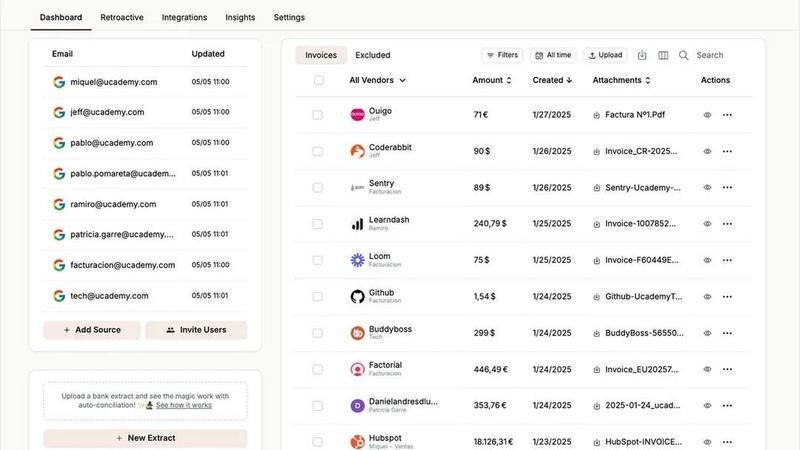The width and height of the screenshot is (800, 450).
Task: Open the more actions menu for Factorial
Action: tap(727, 369)
